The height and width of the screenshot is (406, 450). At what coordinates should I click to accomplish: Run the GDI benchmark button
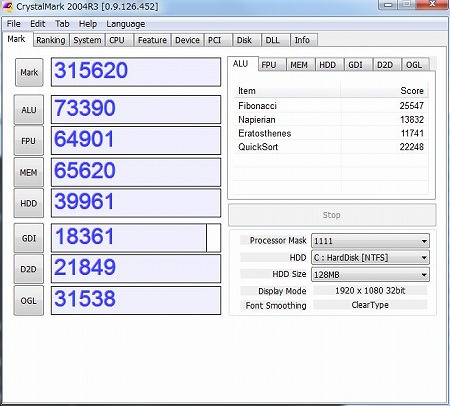click(x=29, y=238)
